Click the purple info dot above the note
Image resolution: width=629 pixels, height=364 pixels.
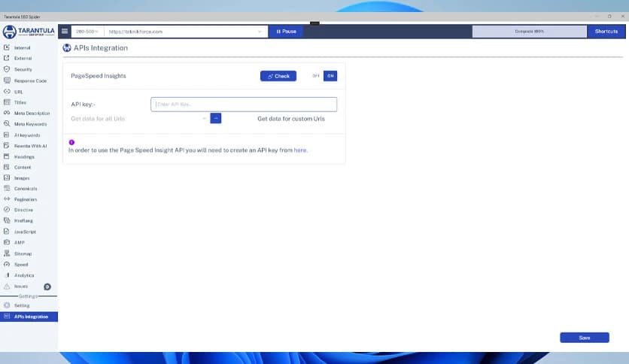coord(71,142)
